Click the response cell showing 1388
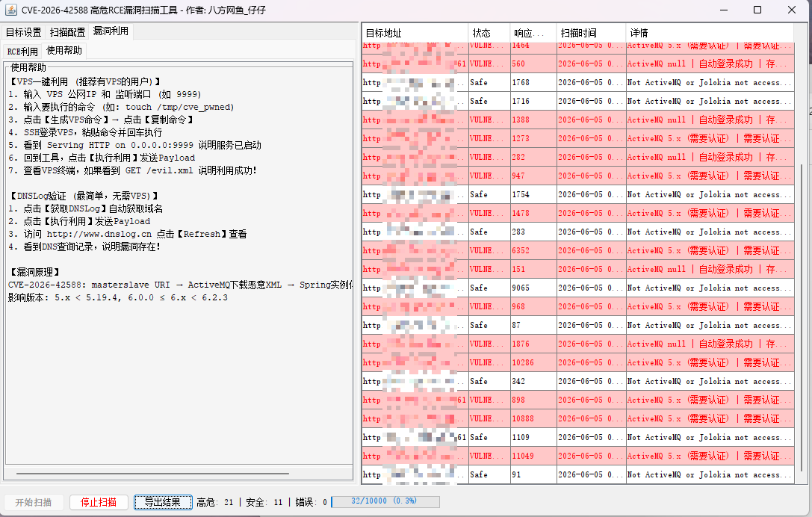812x517 pixels. [x=533, y=120]
